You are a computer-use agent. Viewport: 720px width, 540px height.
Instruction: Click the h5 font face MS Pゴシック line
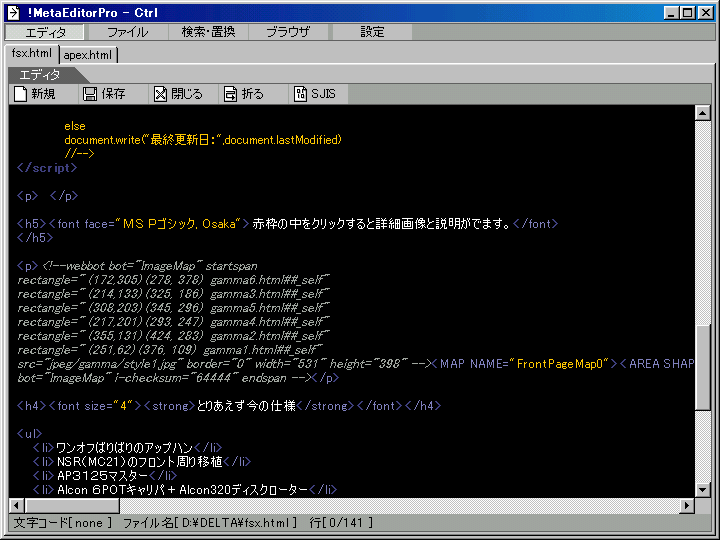(287, 224)
